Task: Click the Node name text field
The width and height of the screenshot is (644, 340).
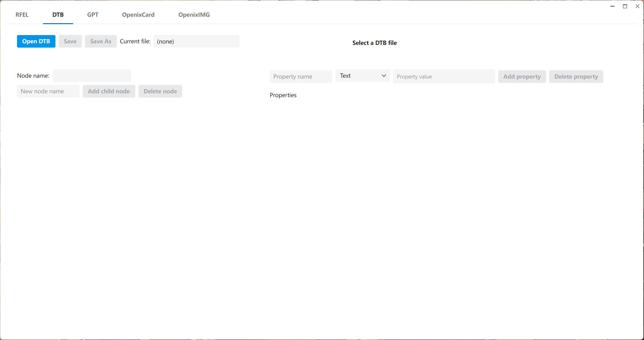Action: (x=92, y=76)
